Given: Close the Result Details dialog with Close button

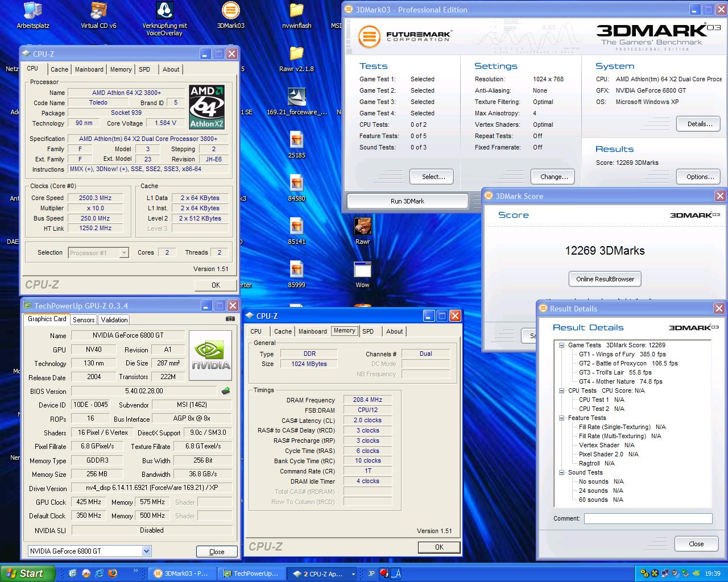Looking at the screenshot, I should pyautogui.click(x=696, y=544).
